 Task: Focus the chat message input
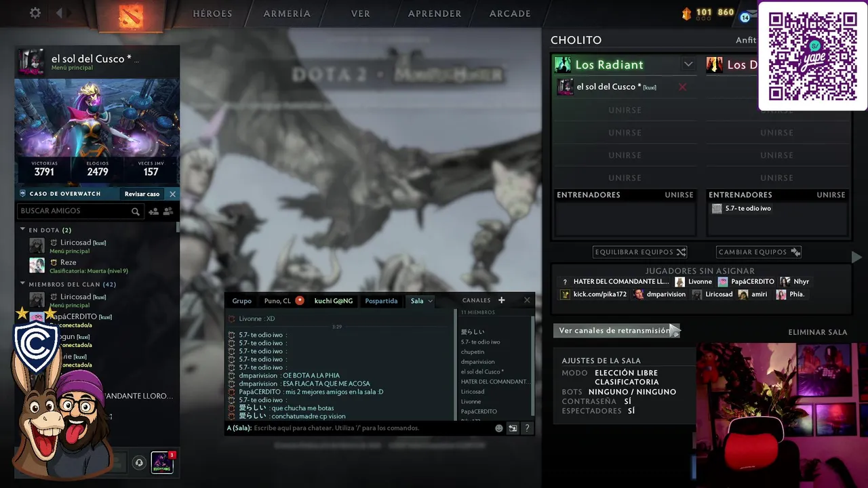click(x=372, y=428)
